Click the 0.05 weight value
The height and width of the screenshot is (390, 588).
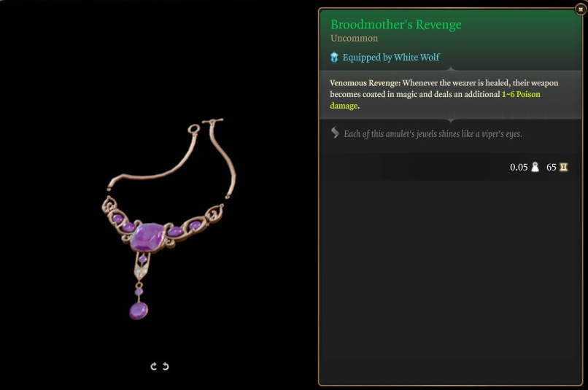(519, 167)
